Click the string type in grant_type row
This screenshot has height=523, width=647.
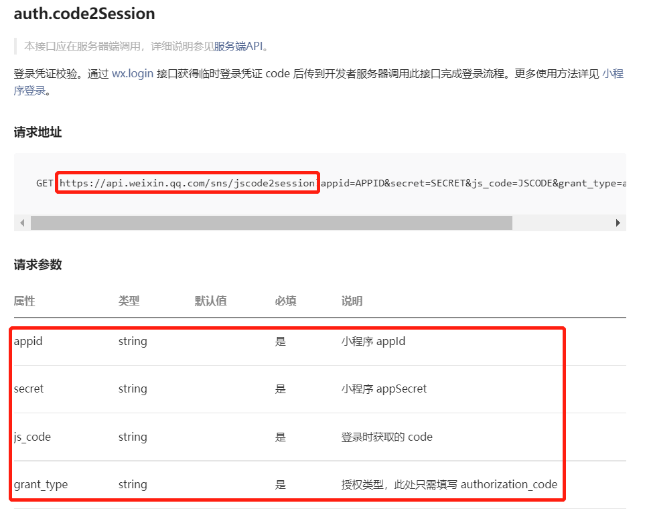click(x=132, y=485)
